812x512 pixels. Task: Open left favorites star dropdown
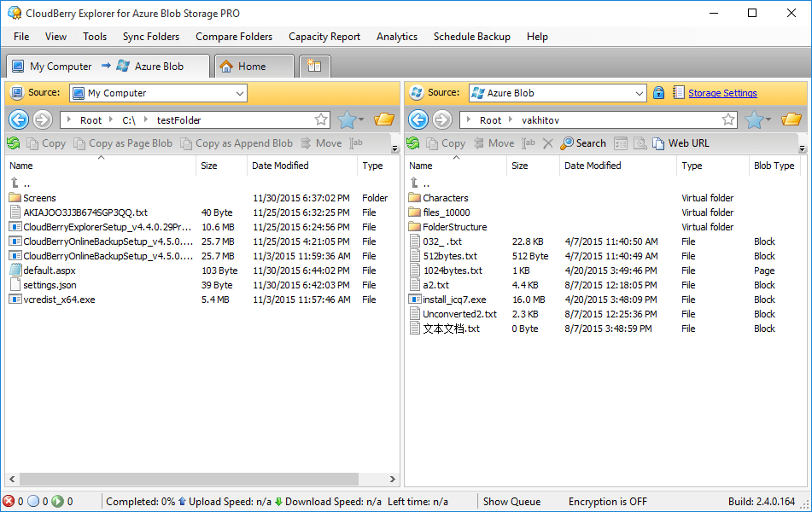point(361,120)
